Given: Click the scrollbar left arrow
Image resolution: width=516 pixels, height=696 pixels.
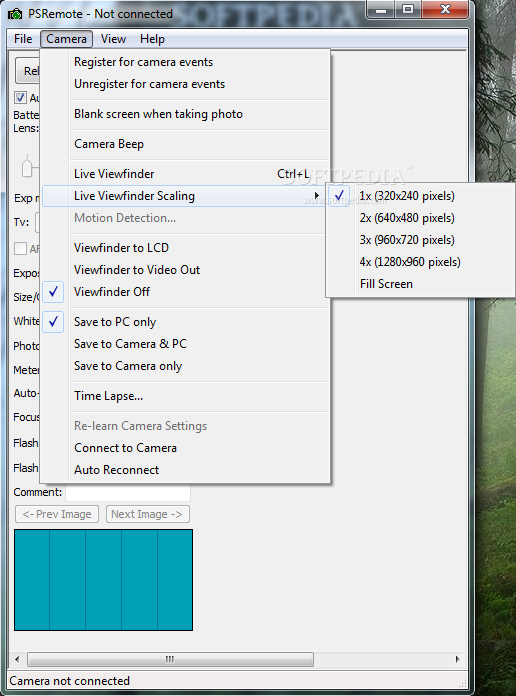Looking at the screenshot, I should (17, 660).
